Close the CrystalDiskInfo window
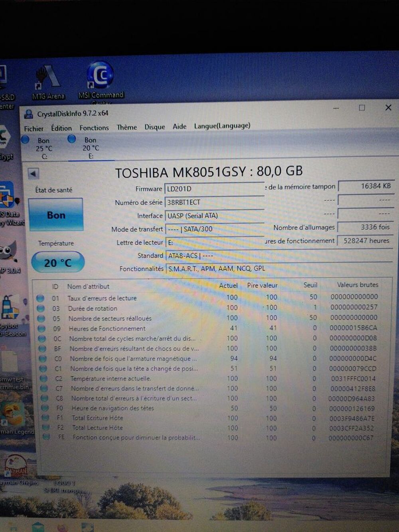This screenshot has width=399, height=532. 388,107
